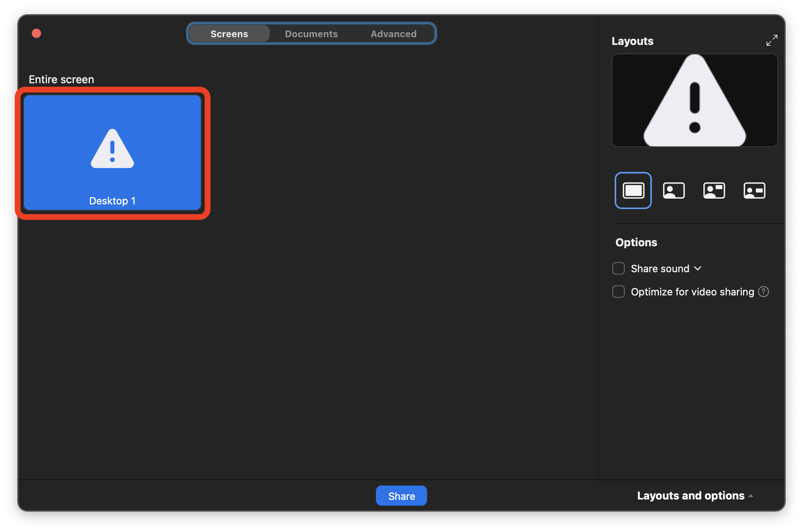Choose the camera over screen layout icon
The height and width of the screenshot is (532, 803).
point(714,190)
